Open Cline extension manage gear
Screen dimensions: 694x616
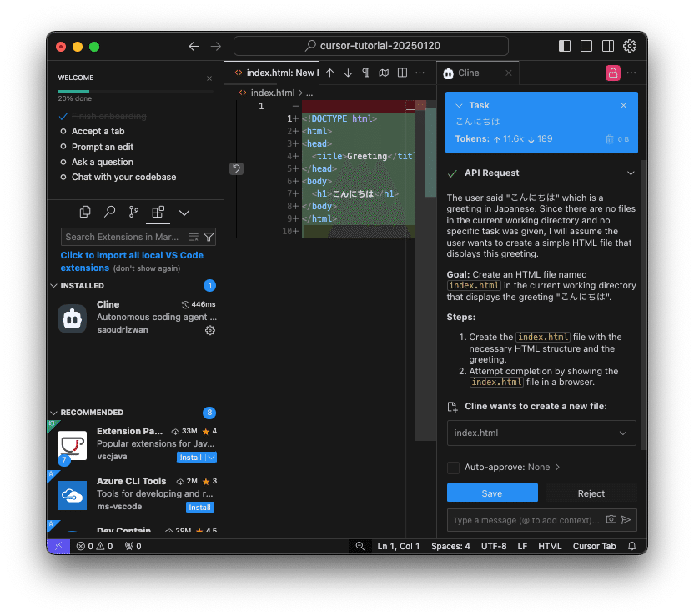[x=210, y=330]
